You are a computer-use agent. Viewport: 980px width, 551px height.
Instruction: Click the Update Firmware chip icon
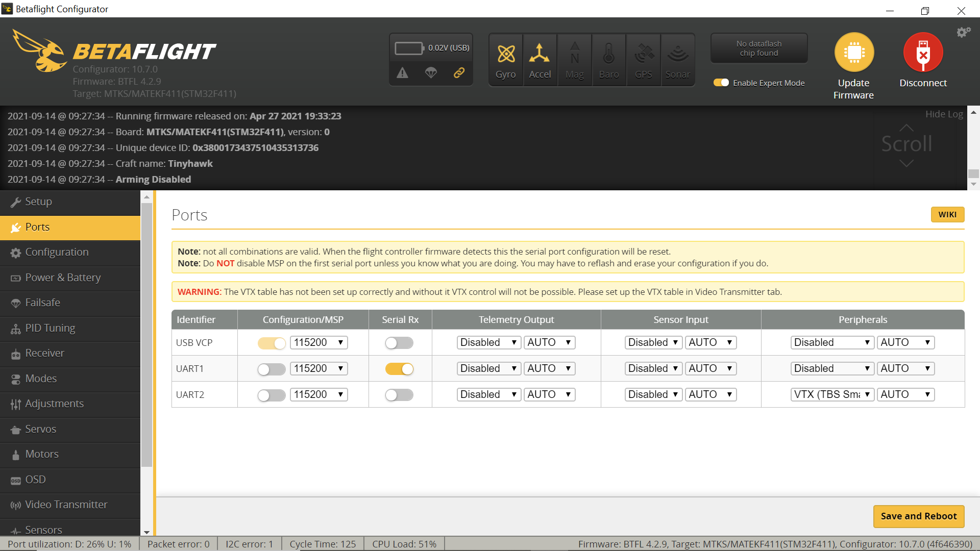[x=853, y=53]
